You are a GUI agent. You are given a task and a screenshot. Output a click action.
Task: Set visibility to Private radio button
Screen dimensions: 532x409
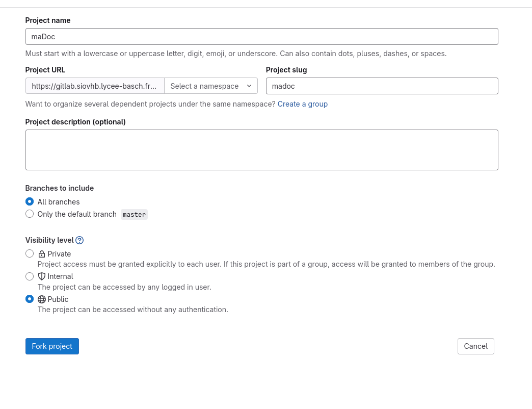coord(30,254)
